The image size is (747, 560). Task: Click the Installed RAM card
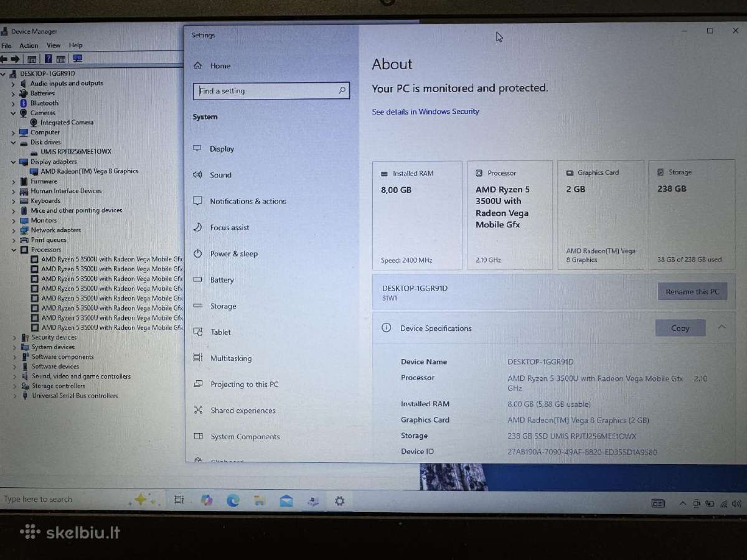(x=417, y=215)
